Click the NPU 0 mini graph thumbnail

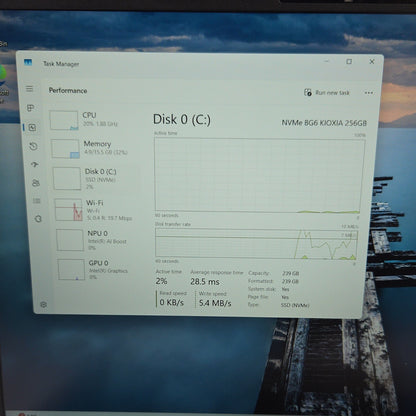pos(70,240)
